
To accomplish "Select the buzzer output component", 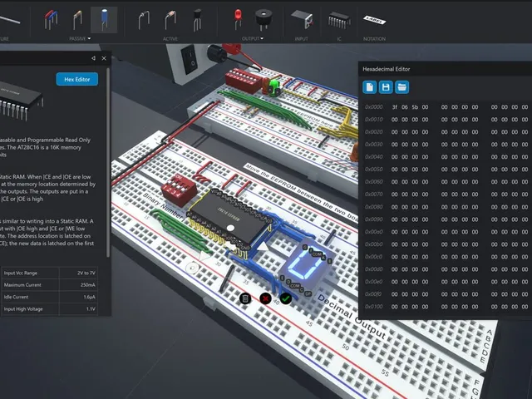I will tap(264, 19).
